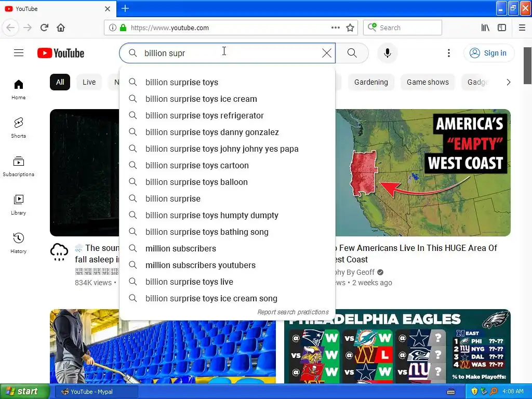Choose suggestion 'billion surprise toys refrigerator'
Screen dimensions: 532x399
(x=228, y=115)
